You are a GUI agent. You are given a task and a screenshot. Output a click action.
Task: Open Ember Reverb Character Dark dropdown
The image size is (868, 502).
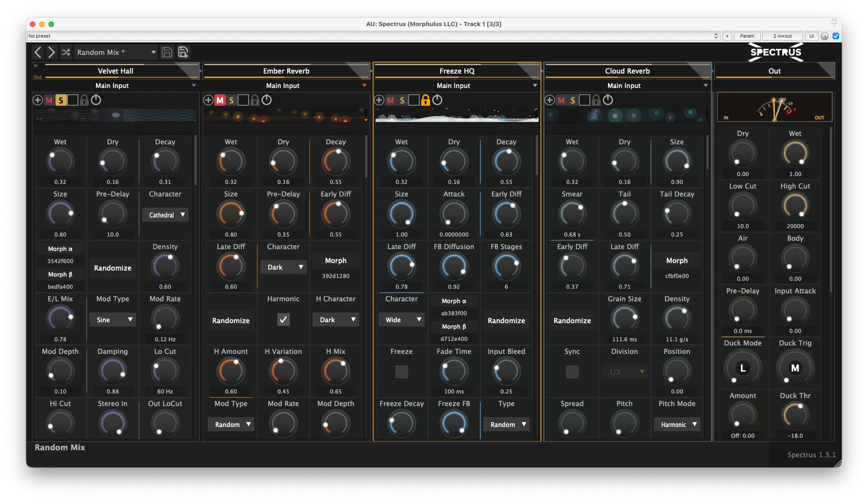pyautogui.click(x=283, y=267)
